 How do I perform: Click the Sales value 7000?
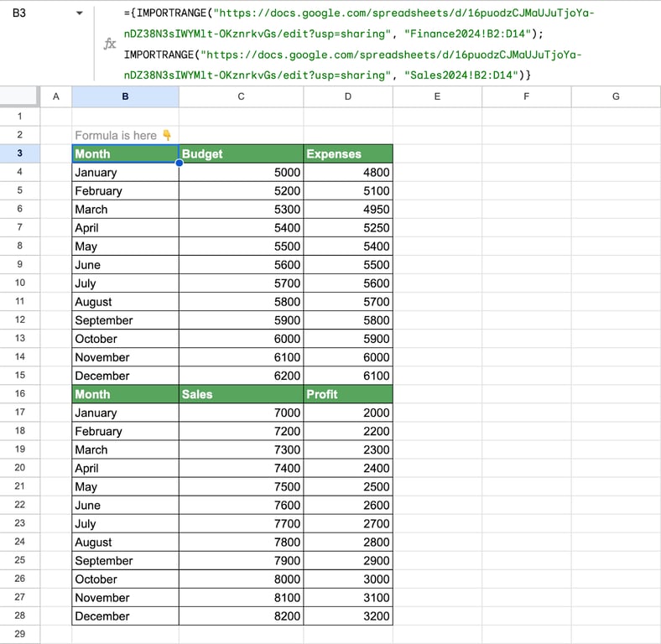(241, 413)
